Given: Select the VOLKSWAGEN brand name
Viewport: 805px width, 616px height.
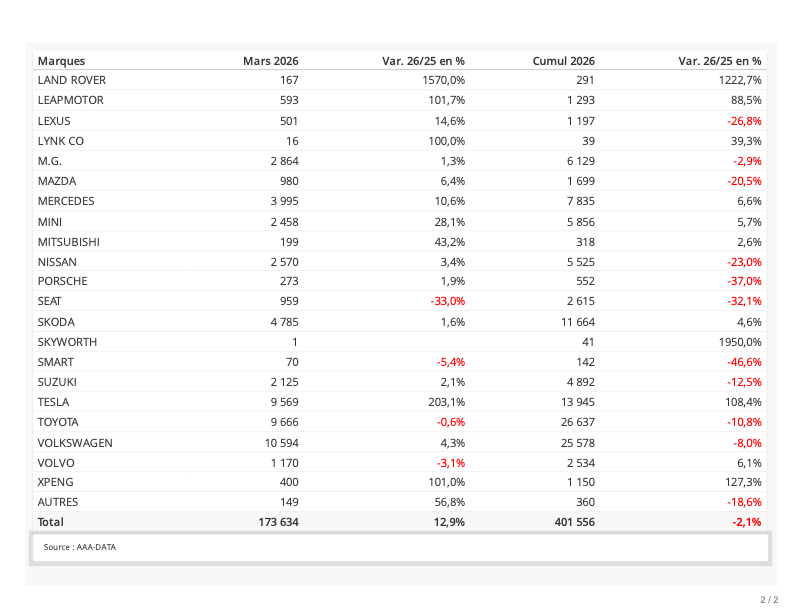Looking at the screenshot, I should tap(75, 442).
